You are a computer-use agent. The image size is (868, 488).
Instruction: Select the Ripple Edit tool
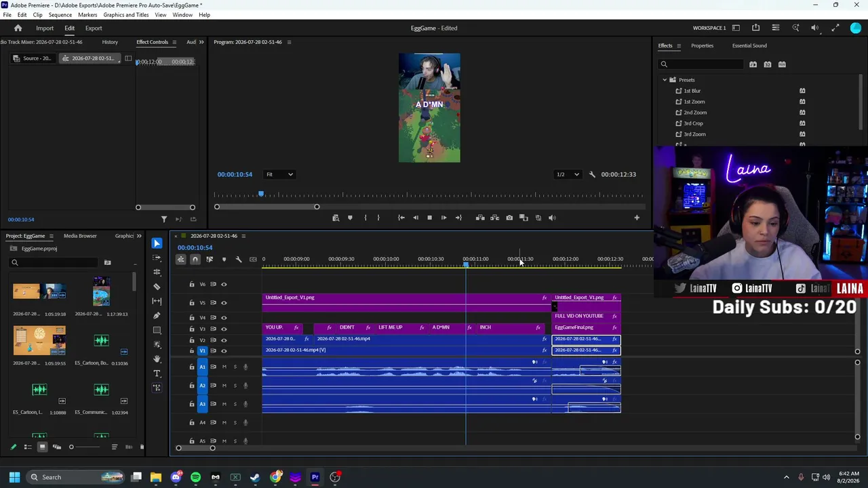pos(157,272)
